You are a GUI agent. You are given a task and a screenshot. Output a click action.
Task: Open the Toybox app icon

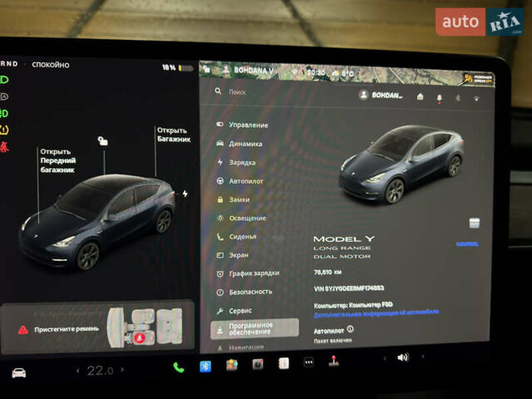click(x=232, y=365)
